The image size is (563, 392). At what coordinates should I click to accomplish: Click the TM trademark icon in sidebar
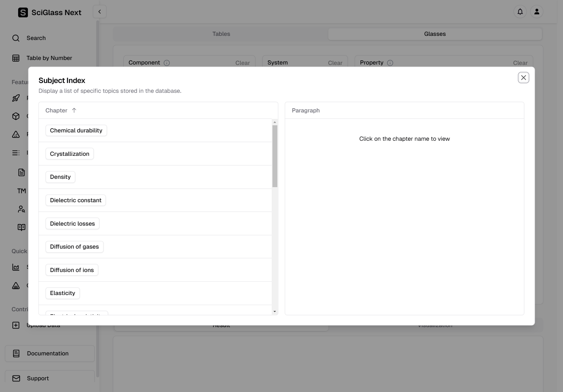(x=22, y=191)
